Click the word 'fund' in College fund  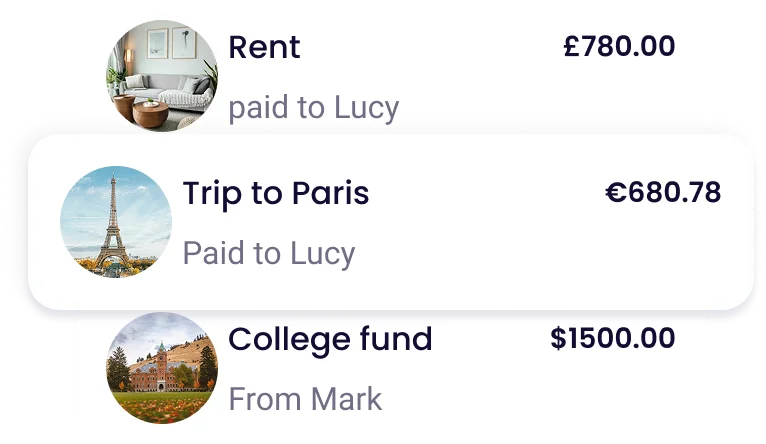pos(396,338)
